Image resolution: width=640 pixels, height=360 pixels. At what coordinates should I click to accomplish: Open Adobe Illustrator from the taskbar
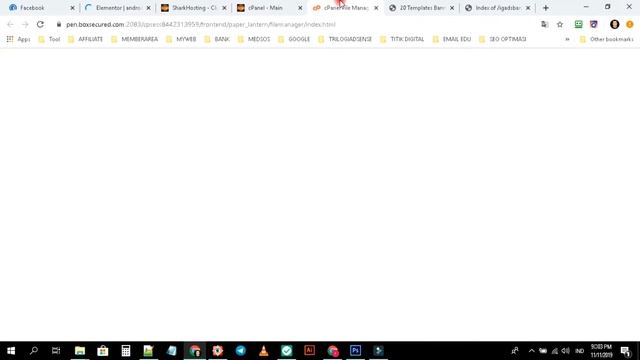click(309, 351)
